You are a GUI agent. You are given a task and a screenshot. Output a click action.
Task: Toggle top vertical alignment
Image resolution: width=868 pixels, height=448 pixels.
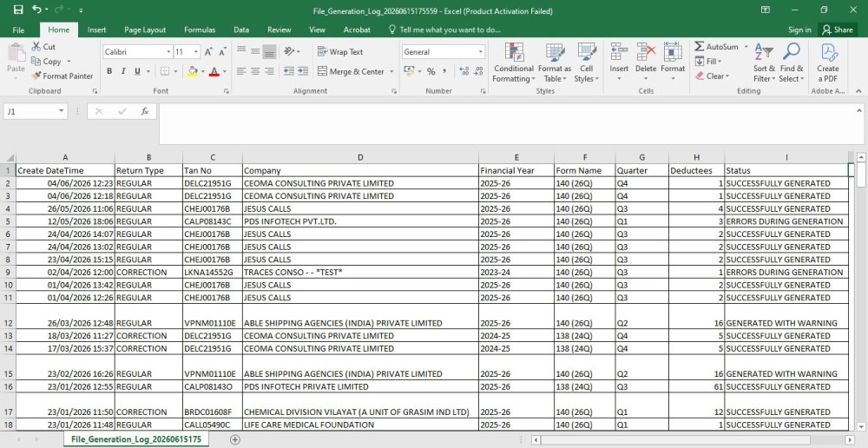241,51
